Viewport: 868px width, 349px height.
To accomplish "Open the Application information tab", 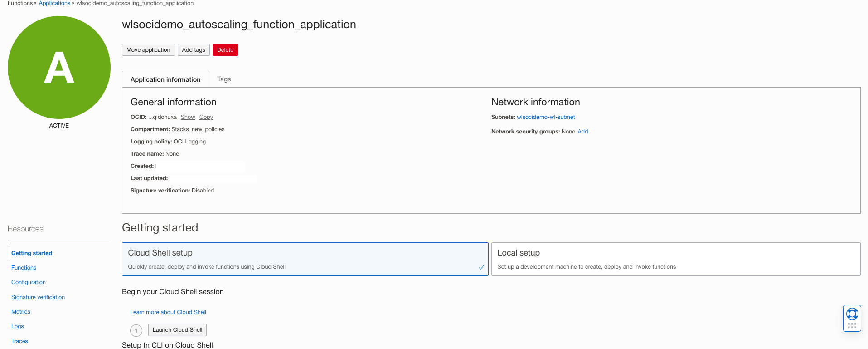I will [165, 79].
